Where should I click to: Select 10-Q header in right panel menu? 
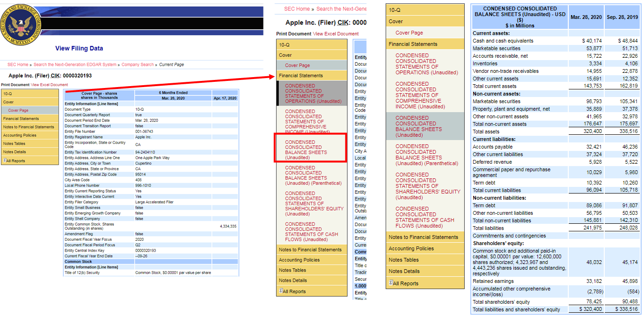pyautogui.click(x=425, y=10)
